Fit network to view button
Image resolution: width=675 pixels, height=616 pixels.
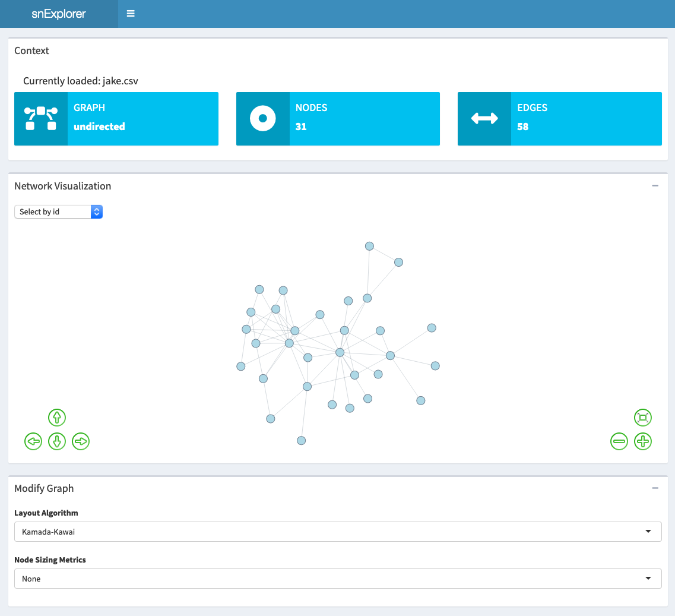(x=643, y=418)
